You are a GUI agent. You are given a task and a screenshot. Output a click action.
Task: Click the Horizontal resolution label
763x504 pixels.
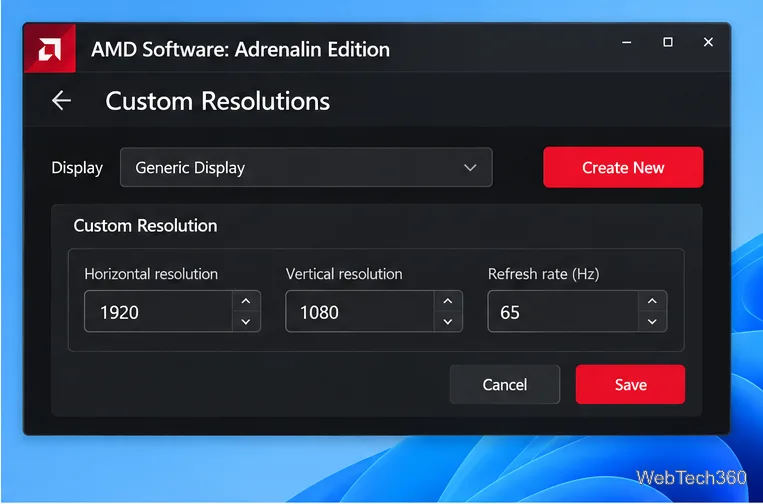click(151, 274)
